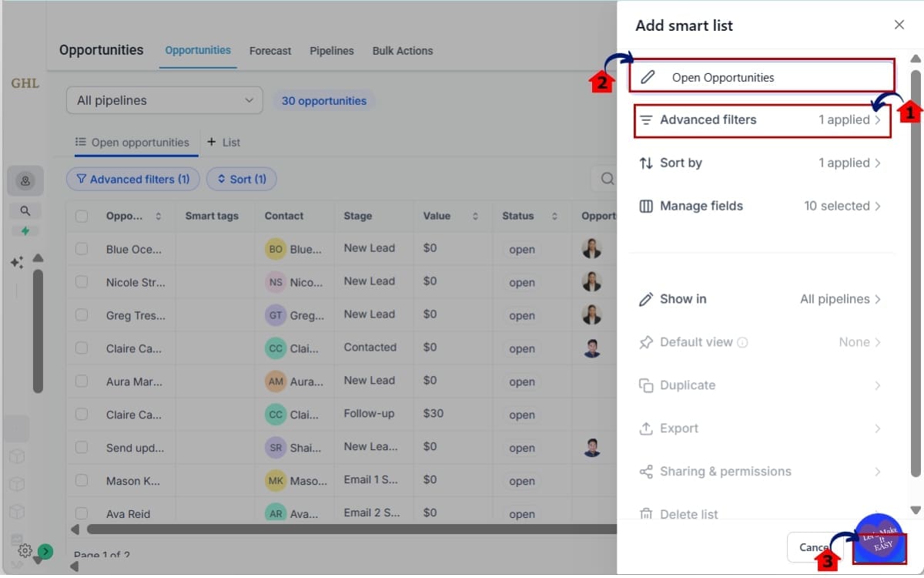Expand the Manage fields option
The width and height of the screenshot is (924, 578).
tap(761, 206)
